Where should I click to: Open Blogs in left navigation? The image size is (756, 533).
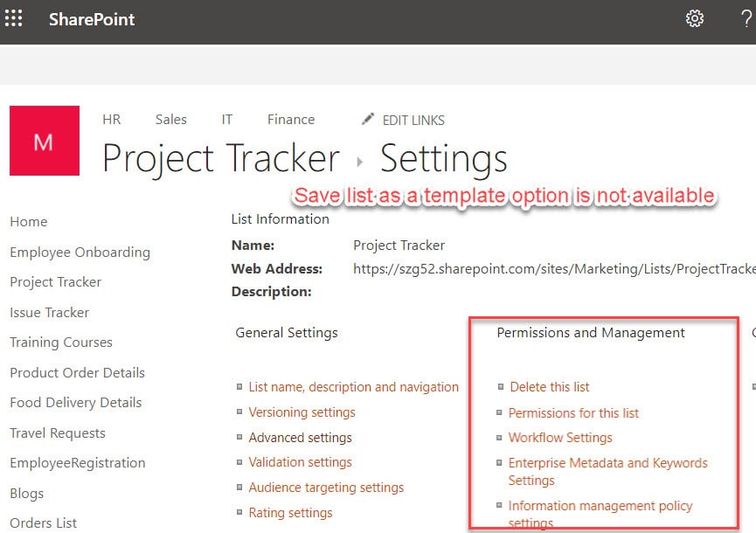click(26, 493)
